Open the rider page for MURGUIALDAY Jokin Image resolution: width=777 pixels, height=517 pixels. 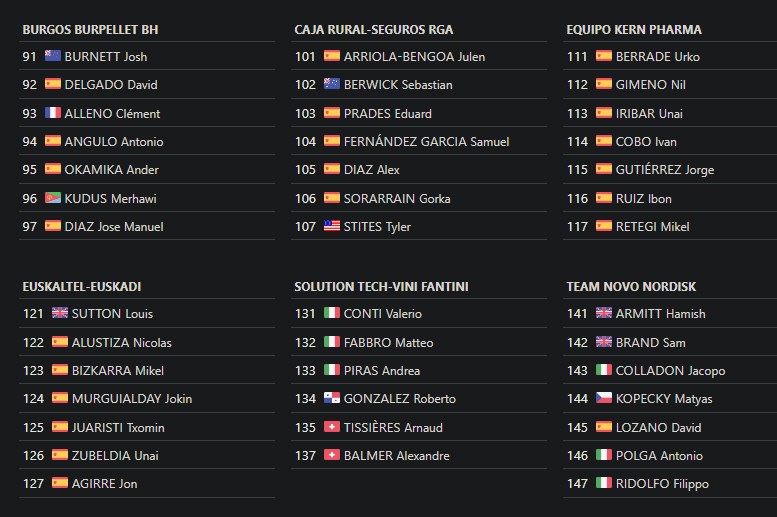click(132, 399)
